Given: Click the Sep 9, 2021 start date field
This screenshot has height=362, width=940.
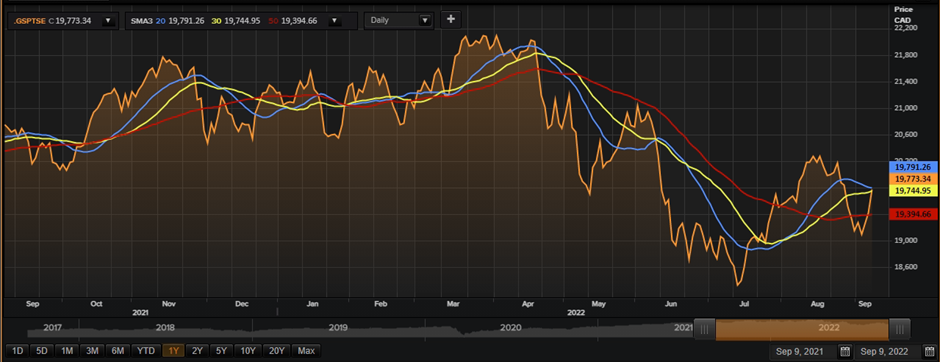Looking at the screenshot, I should 803,351.
